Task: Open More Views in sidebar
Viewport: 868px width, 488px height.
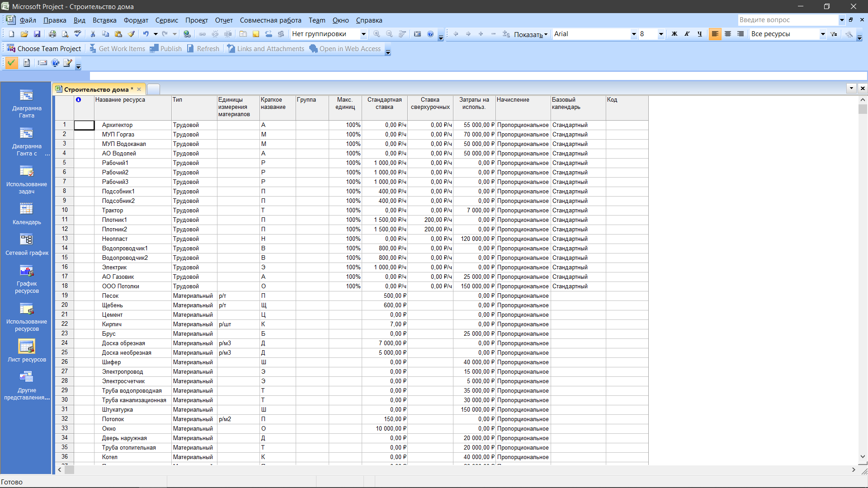Action: coord(27,385)
